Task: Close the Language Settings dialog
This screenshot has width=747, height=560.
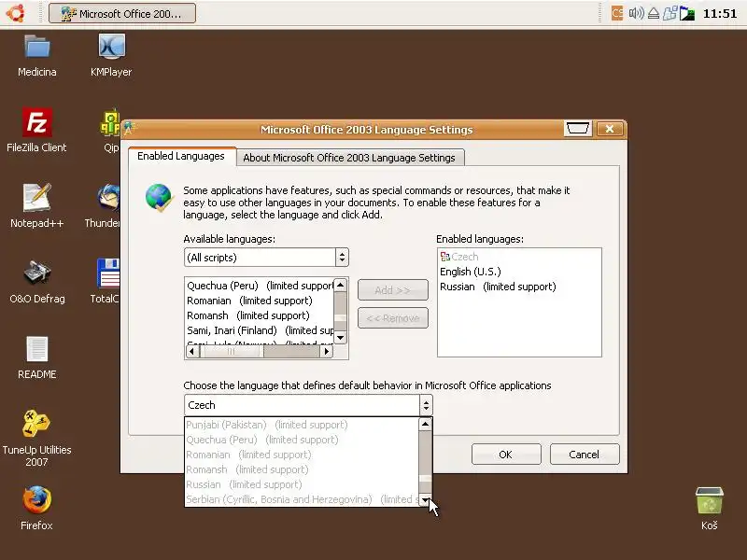Action: [x=610, y=129]
